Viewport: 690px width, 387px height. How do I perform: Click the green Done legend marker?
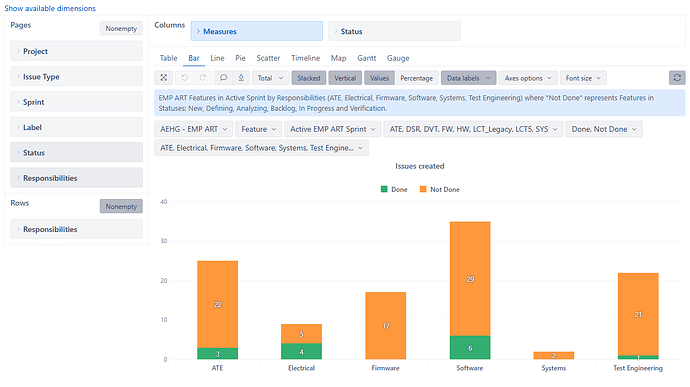(x=384, y=189)
